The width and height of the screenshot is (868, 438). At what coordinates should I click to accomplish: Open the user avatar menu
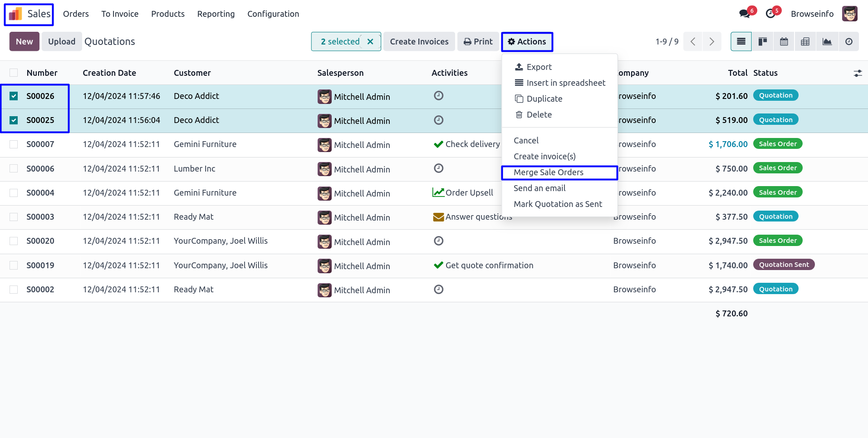(x=849, y=14)
